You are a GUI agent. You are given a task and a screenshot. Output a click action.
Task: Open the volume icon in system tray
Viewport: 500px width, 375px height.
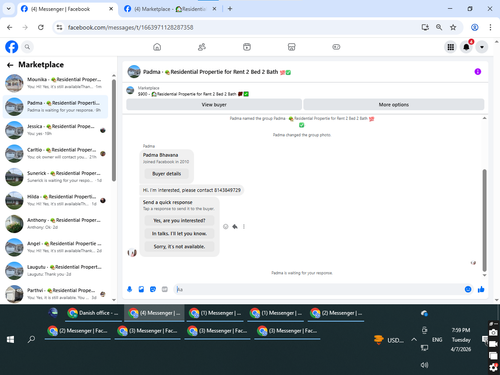click(424, 365)
